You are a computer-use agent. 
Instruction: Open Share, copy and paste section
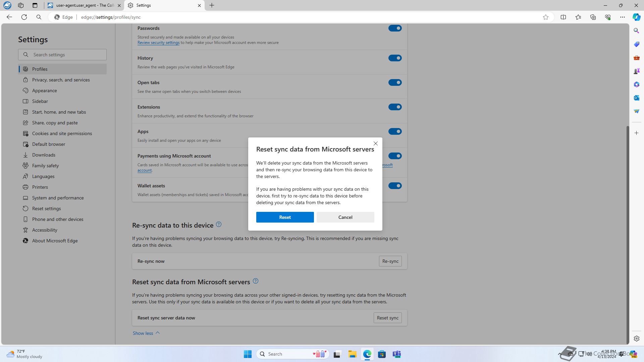[x=62, y=123]
